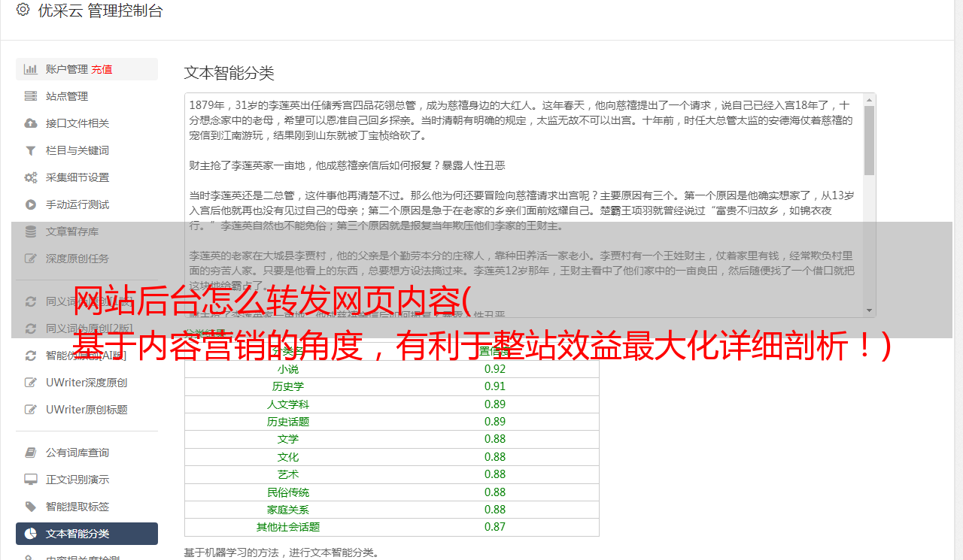Click the text area scroll-down arrow
This screenshot has height=560, width=963.
click(x=869, y=310)
